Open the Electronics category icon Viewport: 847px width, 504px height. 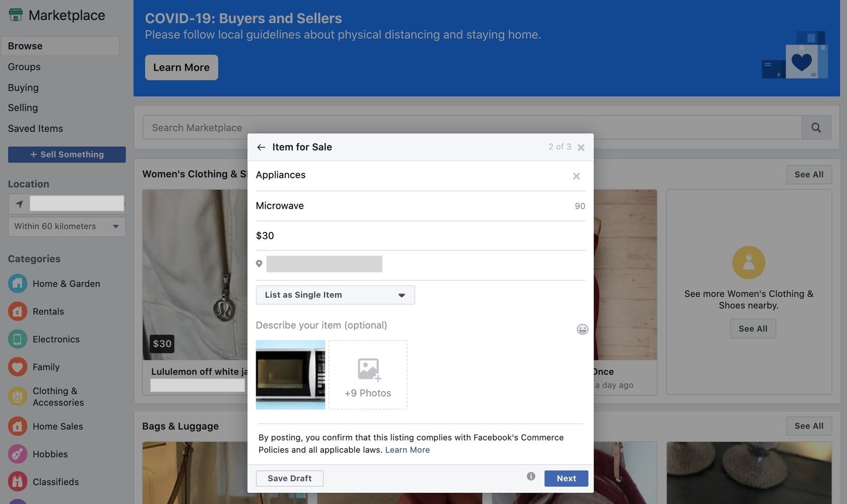17,339
